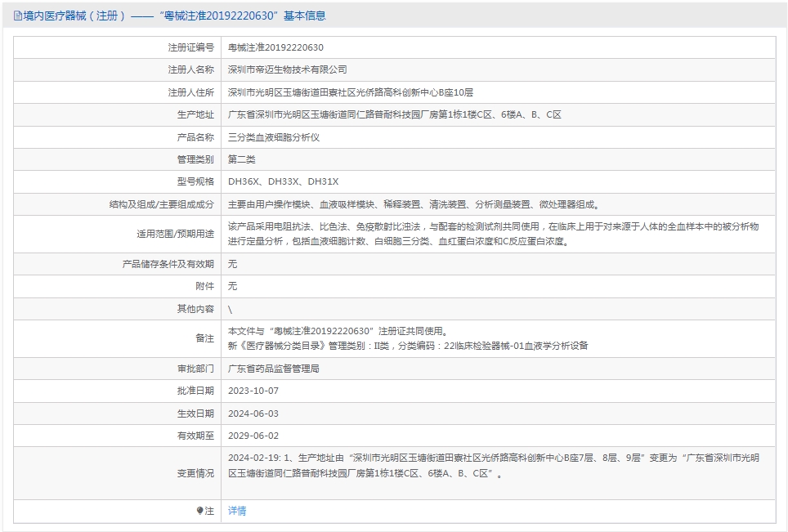
Task: Click the 注册人名称 label
Action: coord(191,69)
